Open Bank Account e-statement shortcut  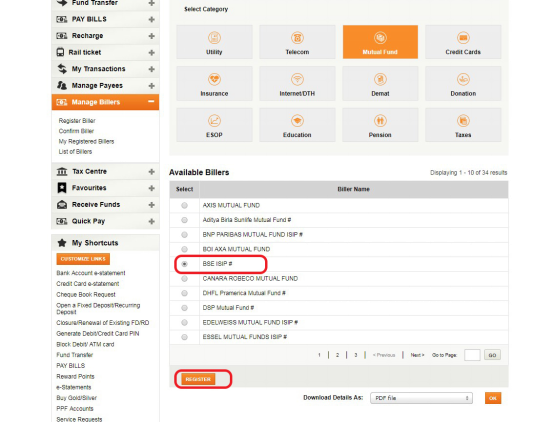[x=91, y=273]
